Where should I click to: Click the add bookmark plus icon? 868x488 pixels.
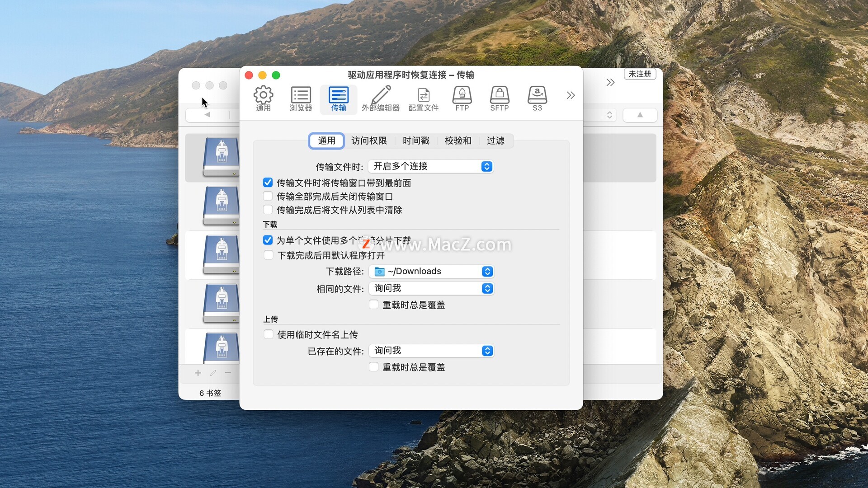[198, 373]
